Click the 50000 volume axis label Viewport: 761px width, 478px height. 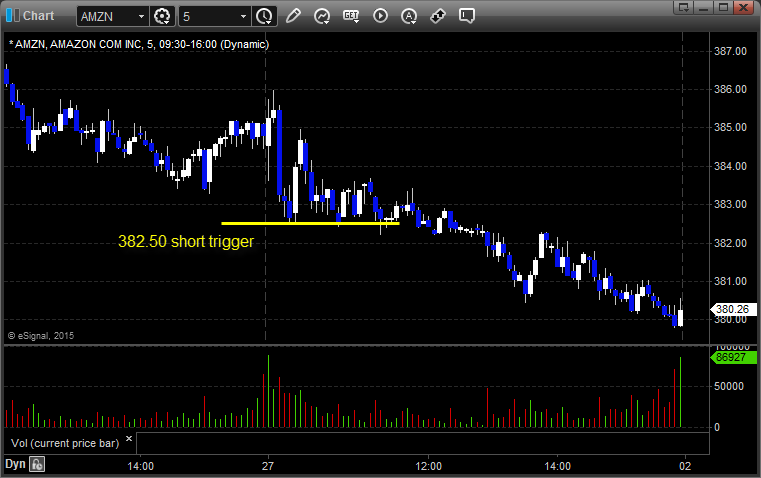729,386
